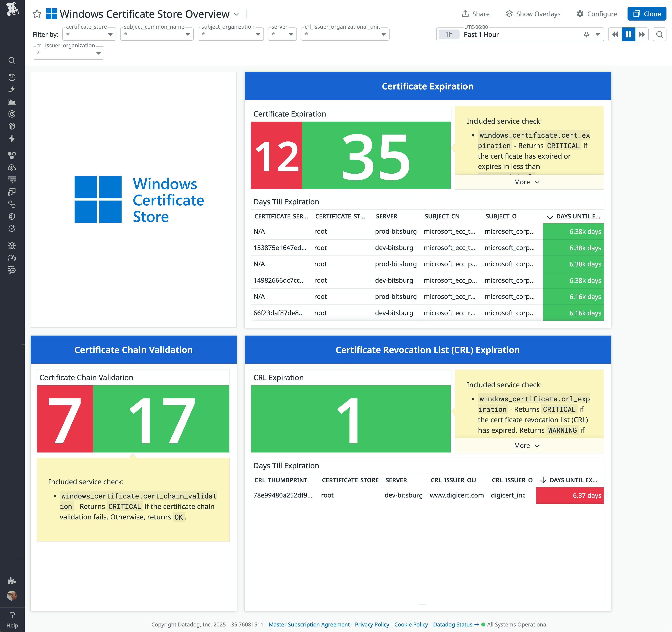The width and height of the screenshot is (672, 632).
Task: Open the Past 1 Hour time range dropdown
Action: tap(520, 34)
